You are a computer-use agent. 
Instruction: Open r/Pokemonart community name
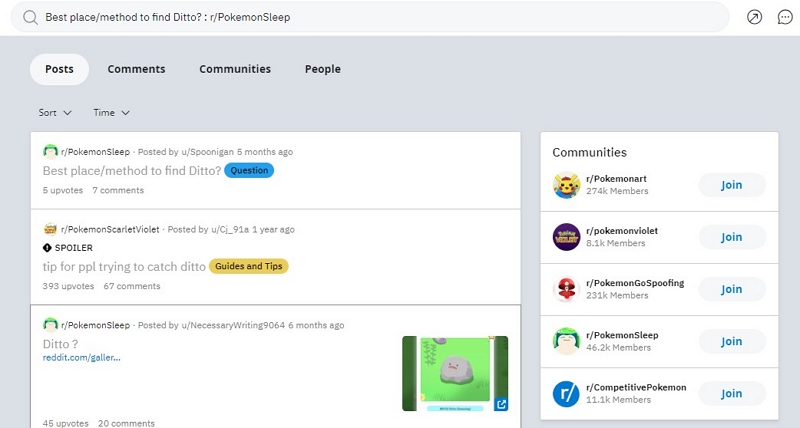click(616, 179)
